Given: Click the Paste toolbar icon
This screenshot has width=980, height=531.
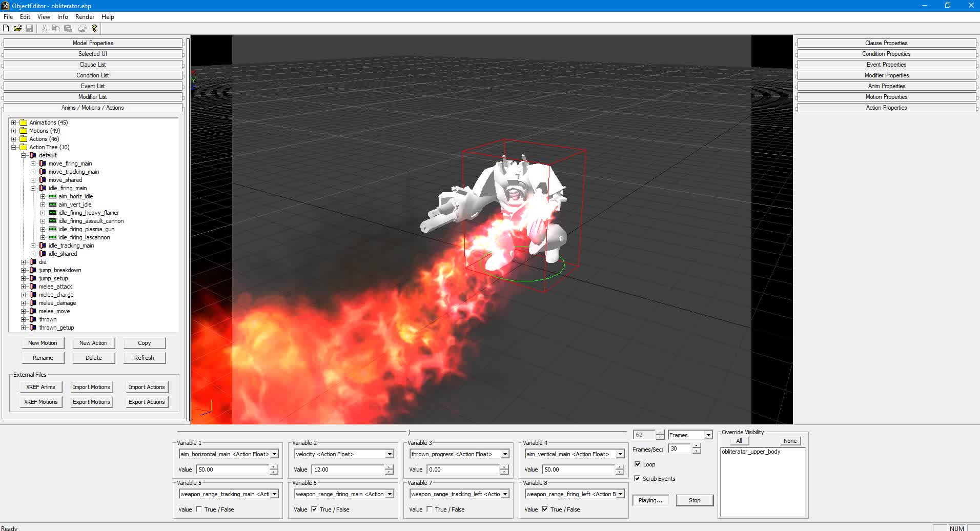Looking at the screenshot, I should click(68, 28).
